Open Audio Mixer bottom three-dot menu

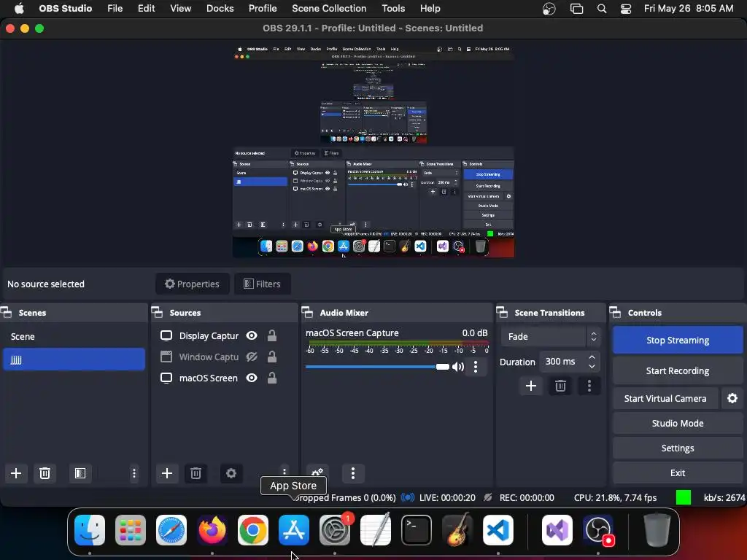pyautogui.click(x=353, y=473)
